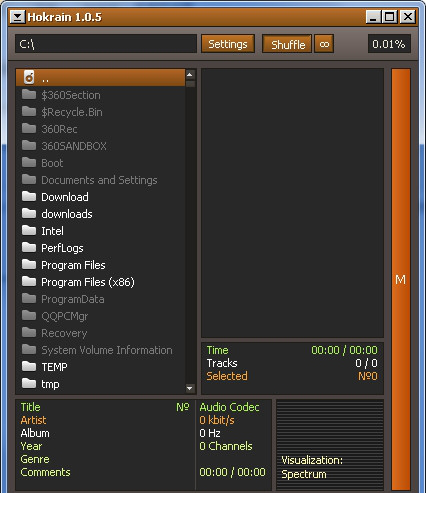This screenshot has width=426, height=512.
Task: Click the Settings button
Action: (228, 44)
